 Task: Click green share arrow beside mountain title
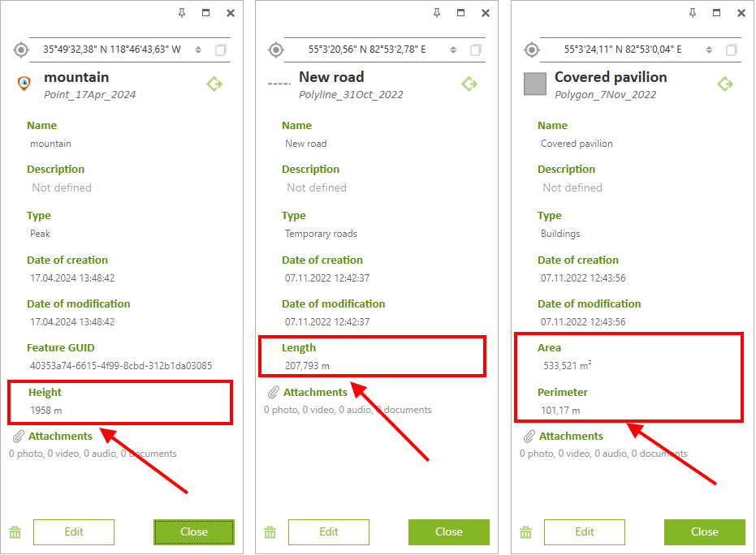[x=214, y=84]
